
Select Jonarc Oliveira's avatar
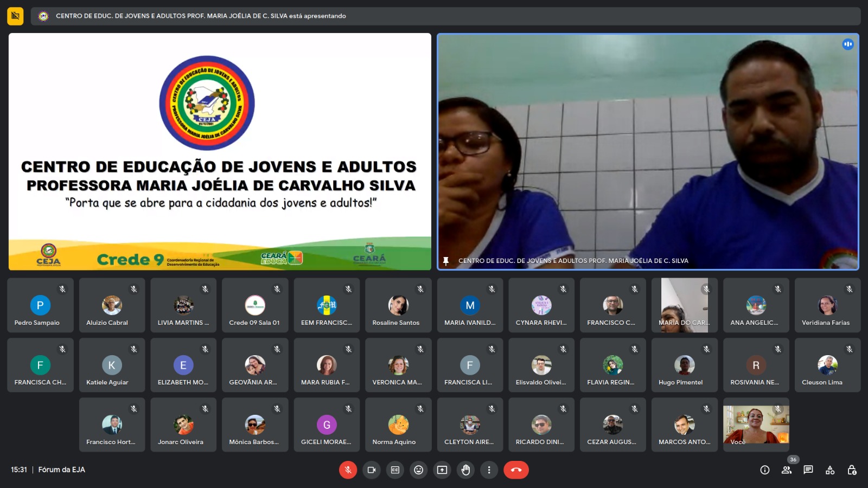click(183, 425)
